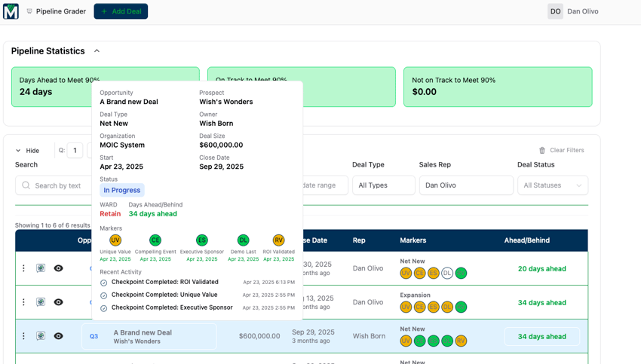641x364 pixels.
Task: Open the All Types deal type dropdown
Action: pyautogui.click(x=383, y=185)
